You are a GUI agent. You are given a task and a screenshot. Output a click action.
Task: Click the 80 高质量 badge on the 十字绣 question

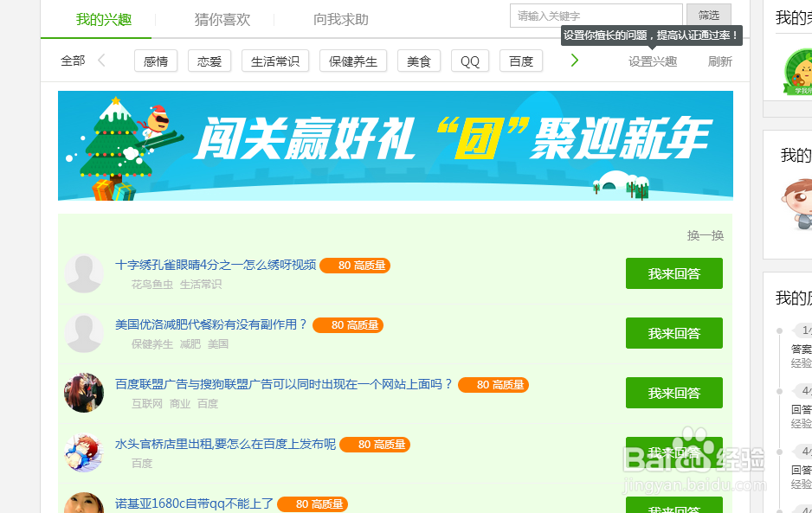point(355,266)
